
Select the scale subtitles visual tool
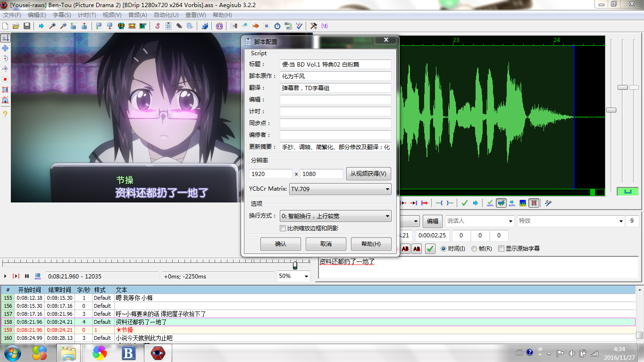5,79
